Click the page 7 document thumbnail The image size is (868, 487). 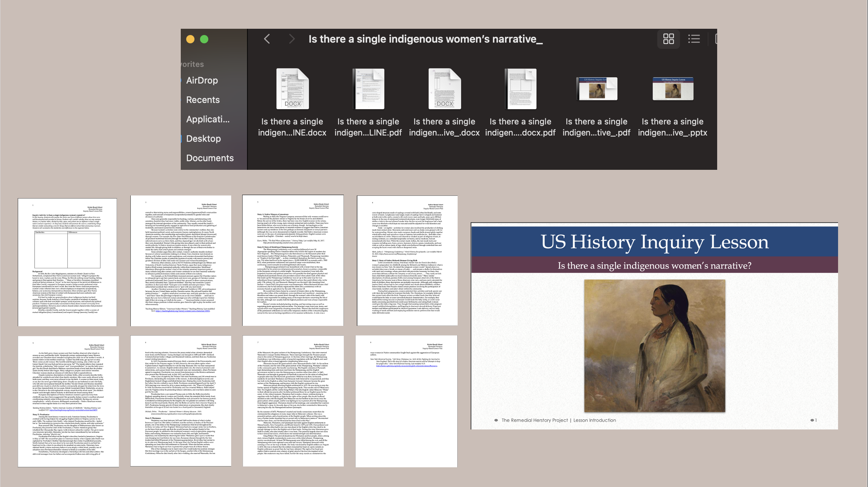pyautogui.click(x=293, y=401)
